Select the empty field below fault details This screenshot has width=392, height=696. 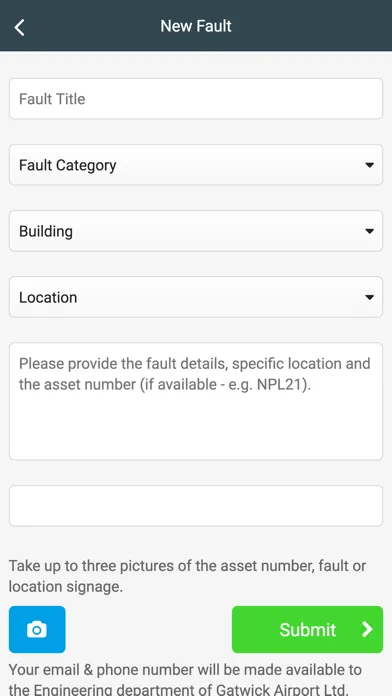(196, 506)
